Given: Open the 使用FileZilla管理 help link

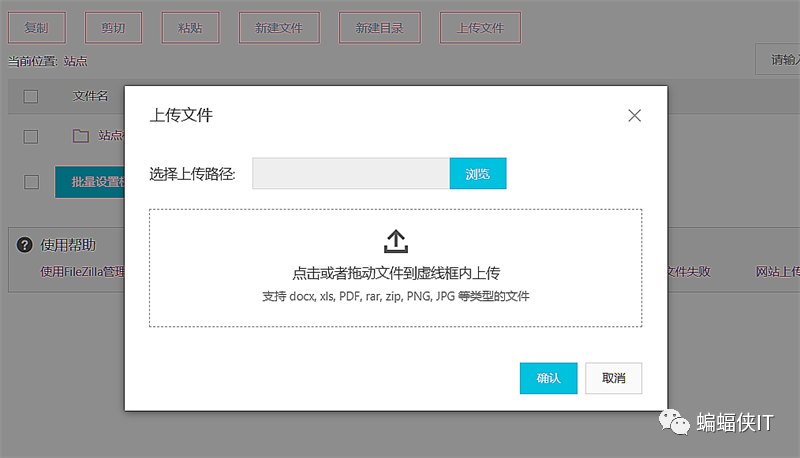Looking at the screenshot, I should (x=82, y=272).
